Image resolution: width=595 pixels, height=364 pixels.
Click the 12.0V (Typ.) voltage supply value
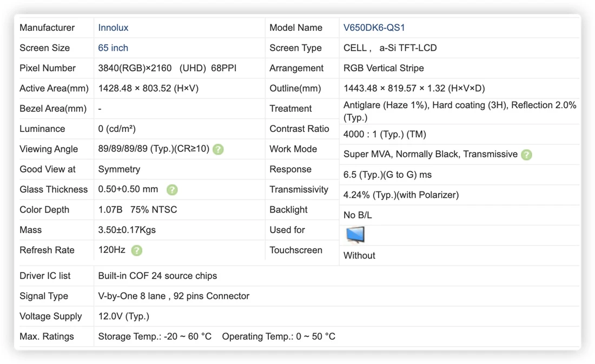click(x=123, y=316)
